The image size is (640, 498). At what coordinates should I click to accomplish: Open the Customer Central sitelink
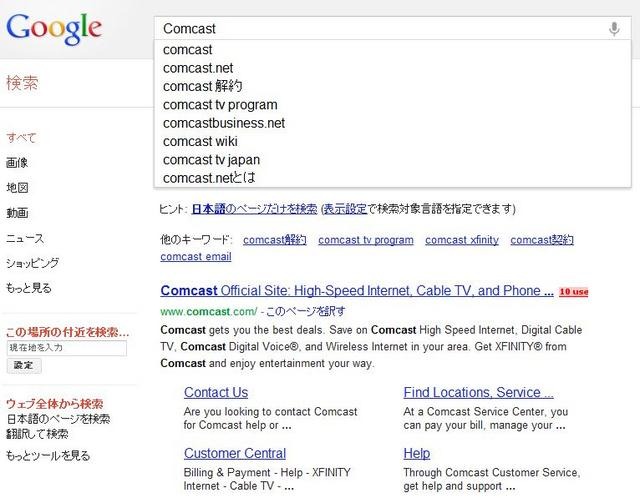click(x=235, y=453)
